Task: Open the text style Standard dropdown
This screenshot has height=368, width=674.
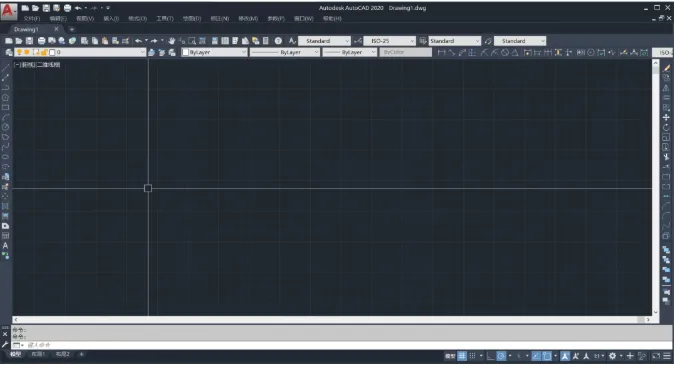Action: [325, 41]
